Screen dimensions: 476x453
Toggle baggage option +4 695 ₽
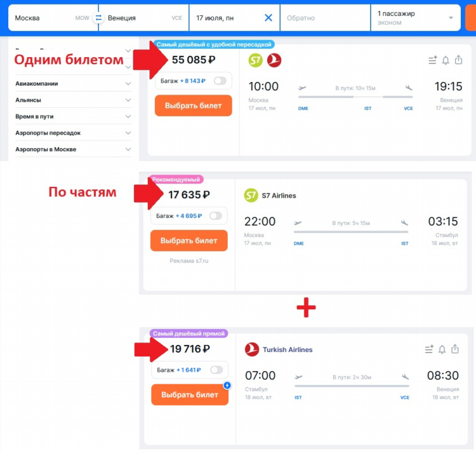coord(216,216)
